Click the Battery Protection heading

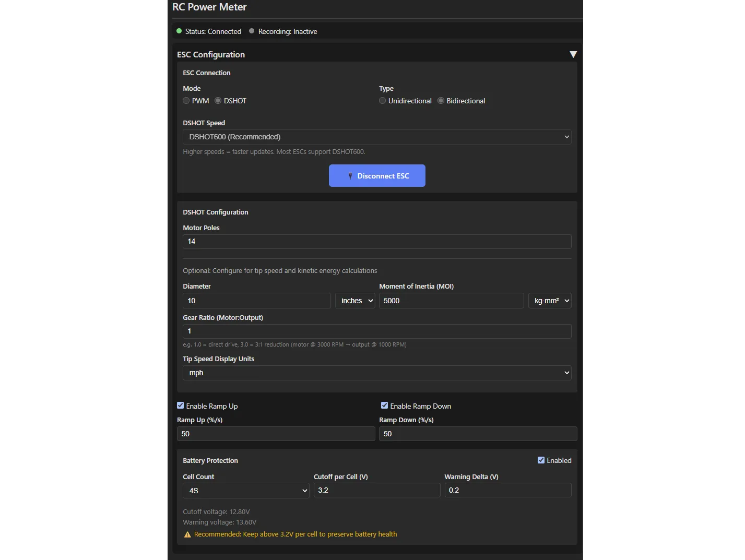tap(210, 460)
